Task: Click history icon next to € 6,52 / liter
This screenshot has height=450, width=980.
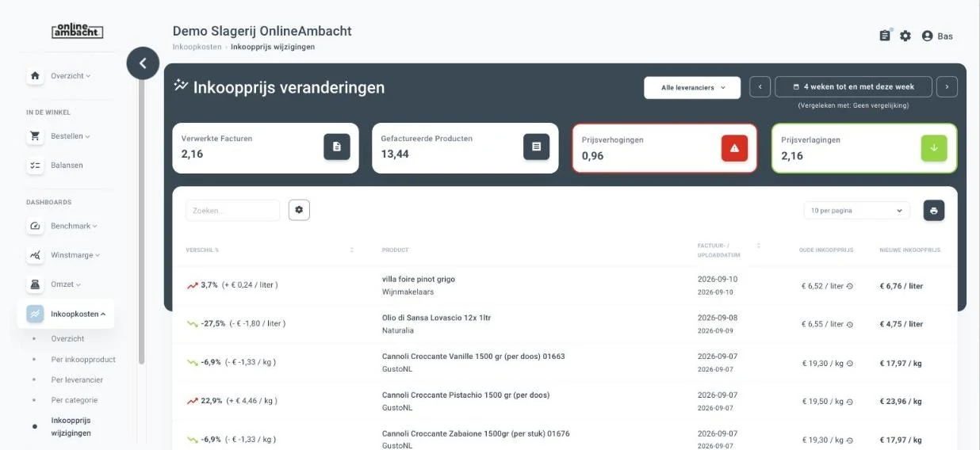Action: pyautogui.click(x=850, y=286)
